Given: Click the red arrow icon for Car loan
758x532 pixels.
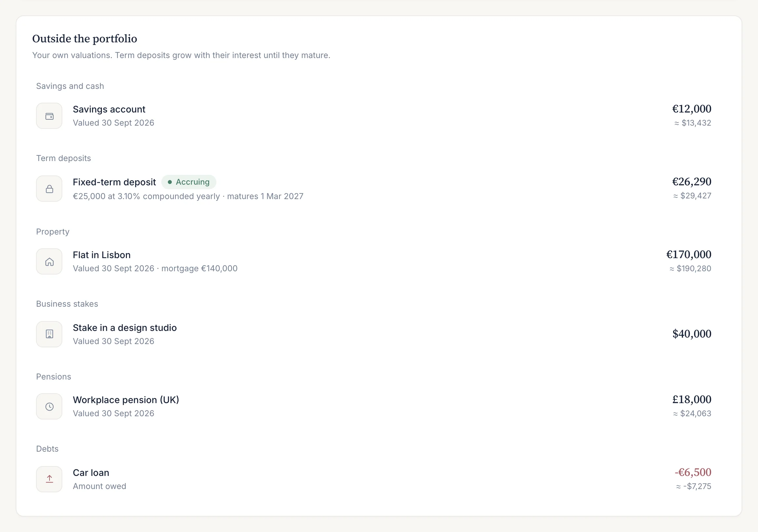Looking at the screenshot, I should pyautogui.click(x=49, y=479).
